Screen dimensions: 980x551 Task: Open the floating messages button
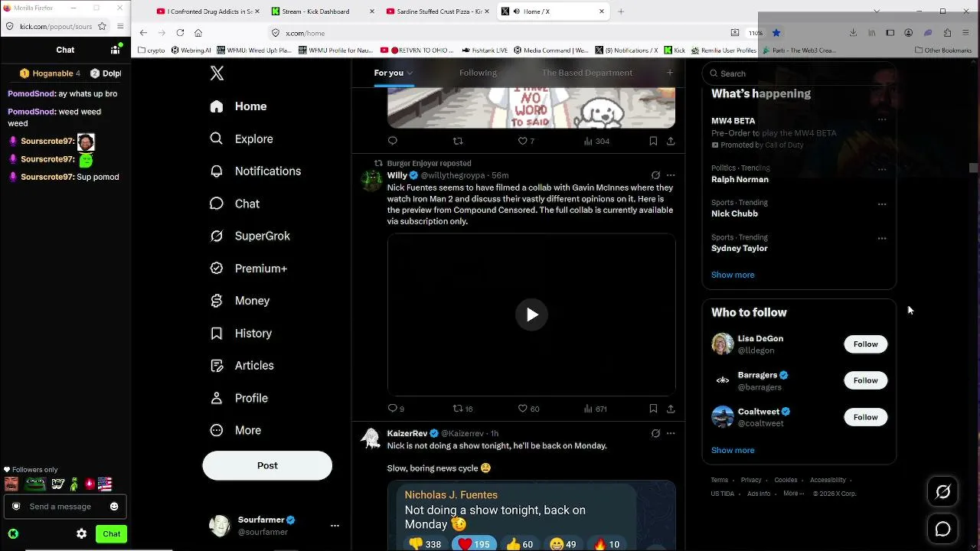[942, 529]
